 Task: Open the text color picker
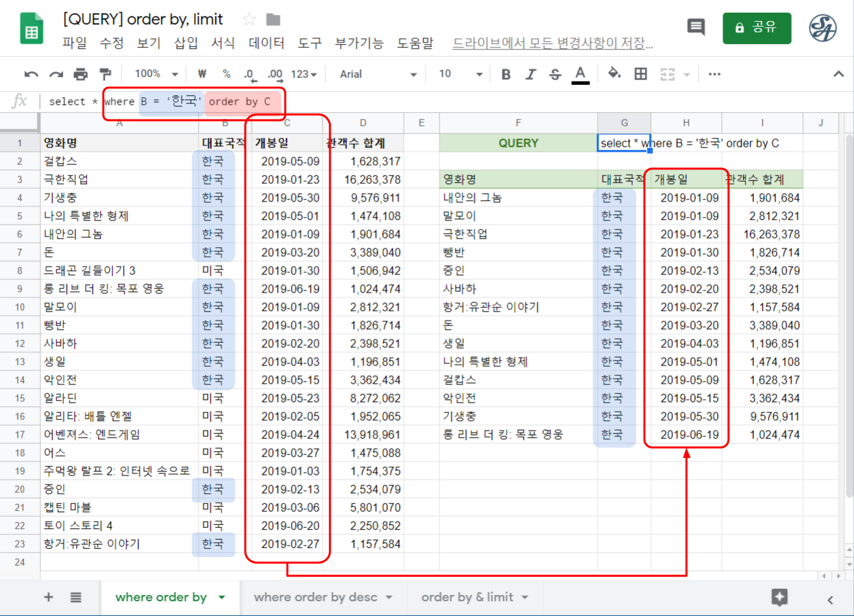(580, 74)
